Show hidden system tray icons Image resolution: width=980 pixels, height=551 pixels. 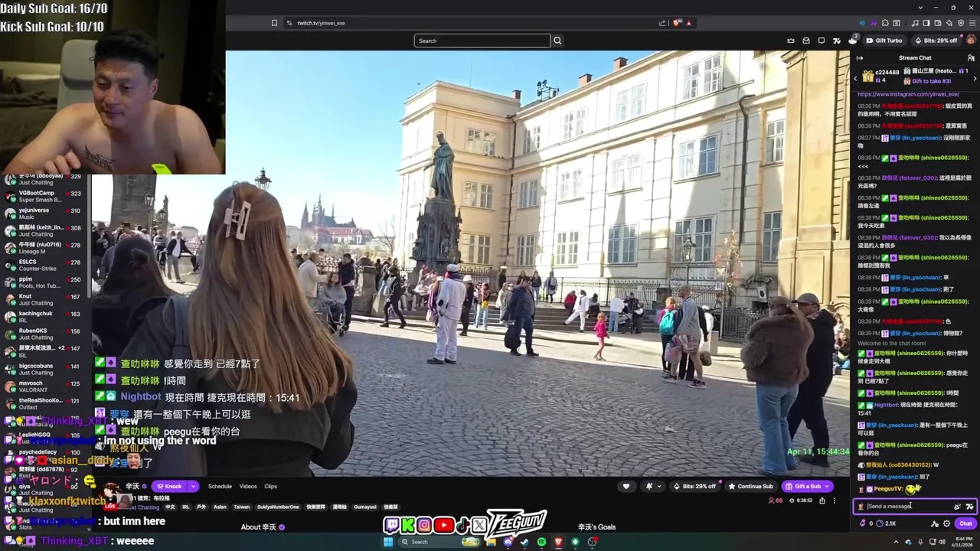tap(897, 542)
